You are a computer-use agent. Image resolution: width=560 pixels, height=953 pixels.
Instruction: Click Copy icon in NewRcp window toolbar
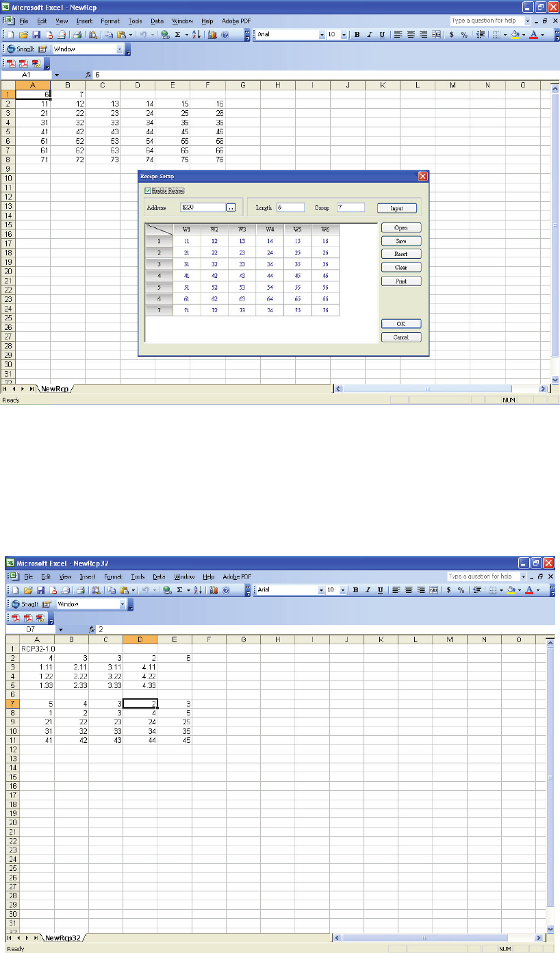pos(108,34)
